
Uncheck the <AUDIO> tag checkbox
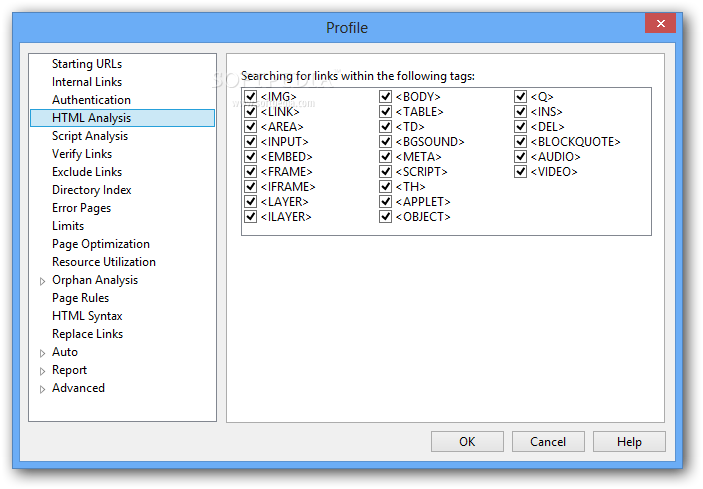pyautogui.click(x=520, y=156)
